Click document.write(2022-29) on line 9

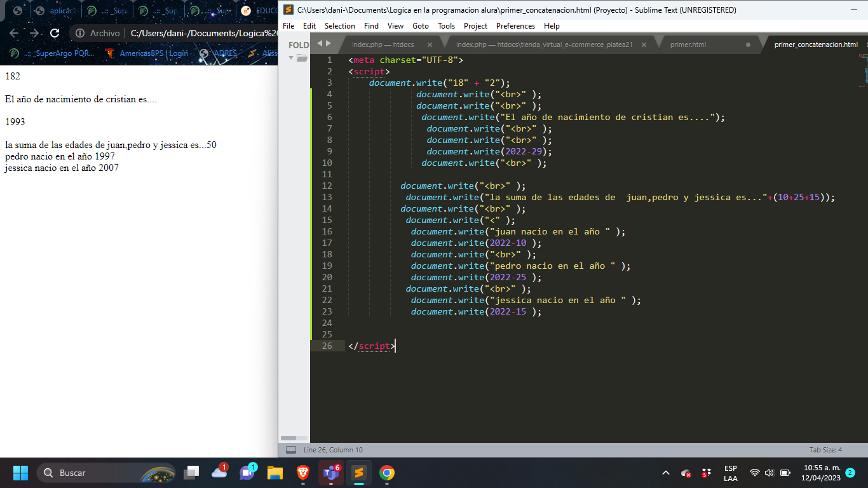click(x=489, y=151)
